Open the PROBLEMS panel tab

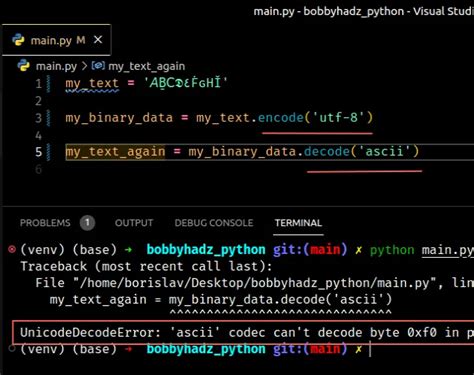[x=45, y=223]
